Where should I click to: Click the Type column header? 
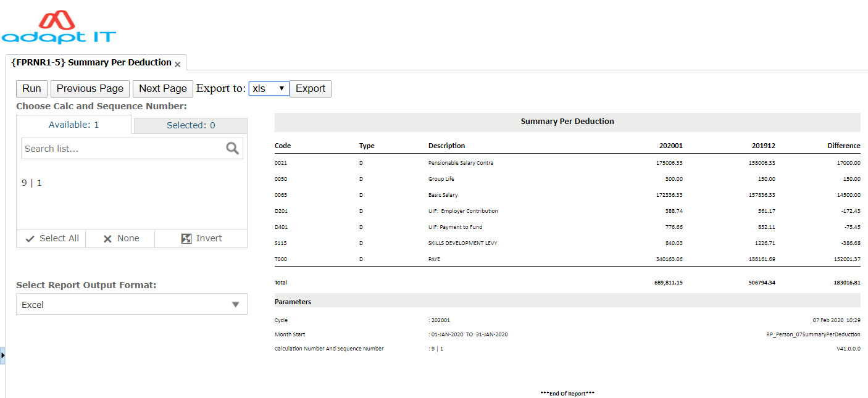(367, 146)
